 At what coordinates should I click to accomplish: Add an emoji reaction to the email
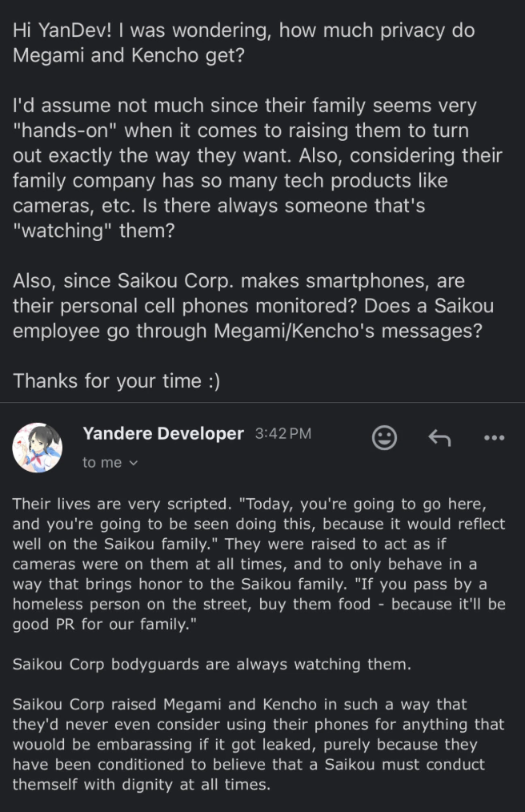385,437
